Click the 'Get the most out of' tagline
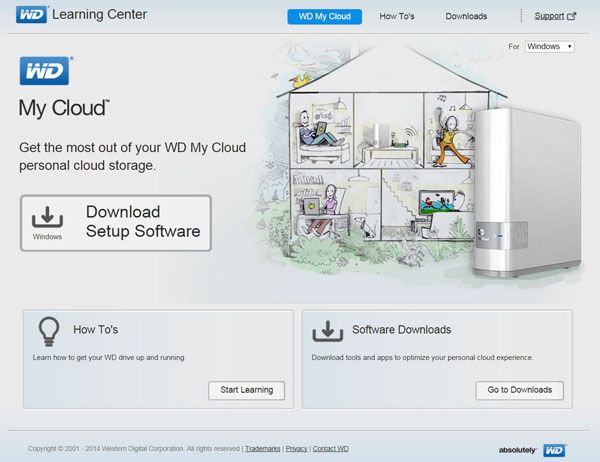 coord(132,157)
